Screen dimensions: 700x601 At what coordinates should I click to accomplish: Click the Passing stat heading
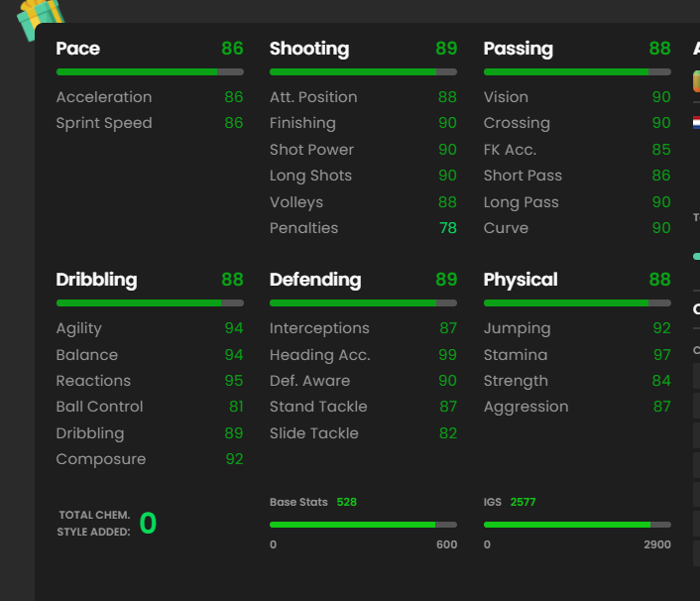tap(519, 49)
